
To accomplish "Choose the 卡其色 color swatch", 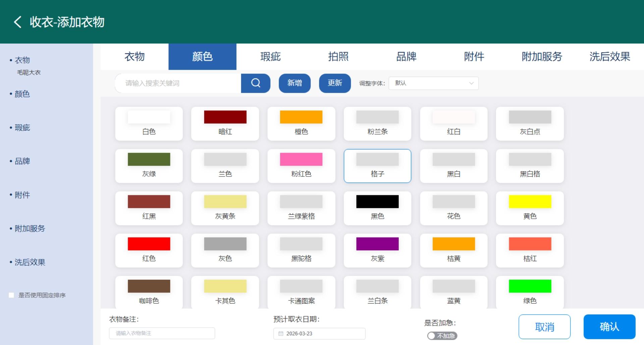I will point(225,292).
